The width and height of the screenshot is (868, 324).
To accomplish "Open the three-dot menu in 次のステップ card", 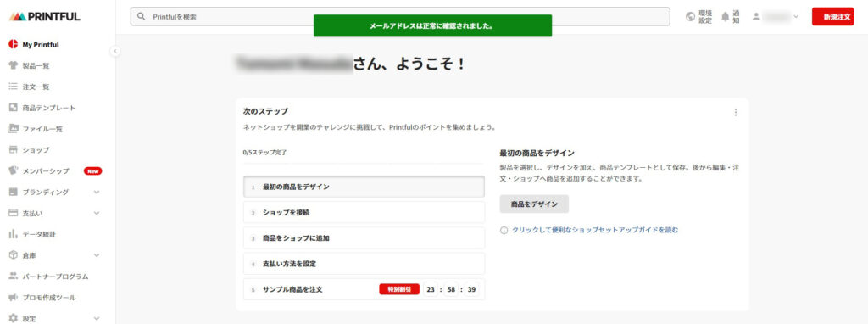I will [x=736, y=113].
